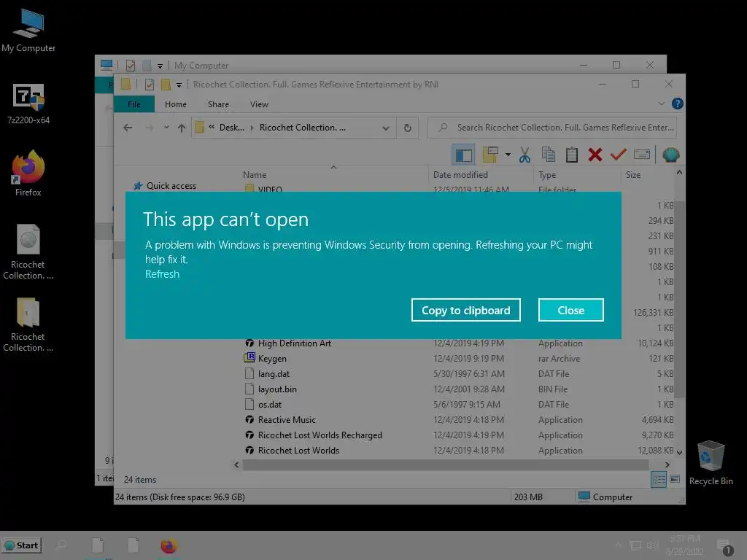Open the views dropdown arrow in toolbar

(x=508, y=155)
